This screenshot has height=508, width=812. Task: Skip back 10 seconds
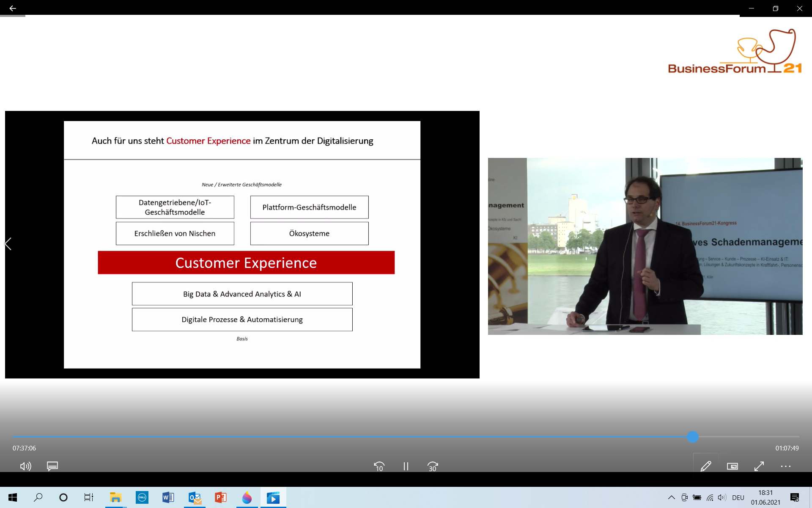[x=379, y=466]
